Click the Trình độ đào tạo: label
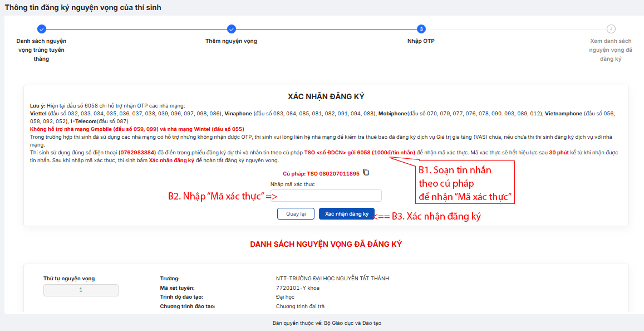This screenshot has width=644, height=331. point(181,297)
